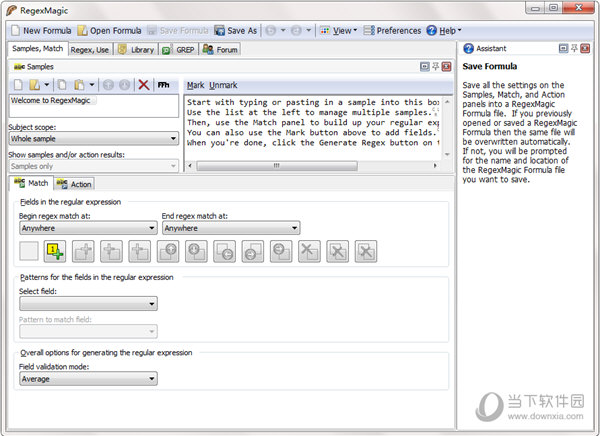
Task: Switch to the Samples, Match tab
Action: (x=38, y=49)
